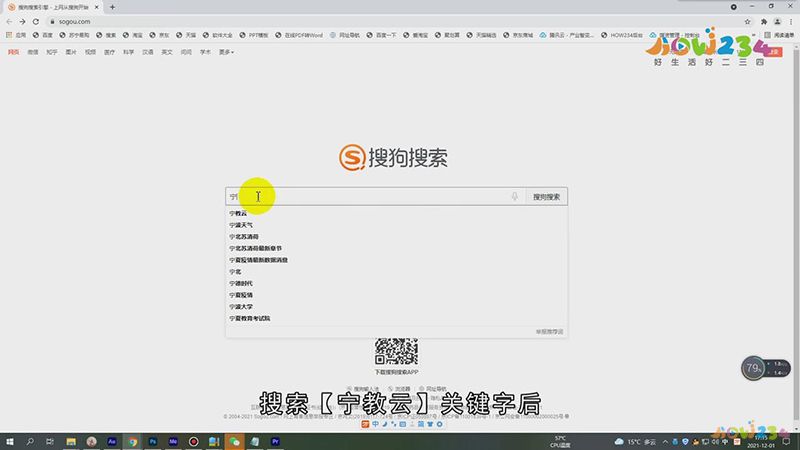Image resolution: width=800 pixels, height=450 pixels.
Task: Open the weather widget showing 15°C
Action: point(635,442)
